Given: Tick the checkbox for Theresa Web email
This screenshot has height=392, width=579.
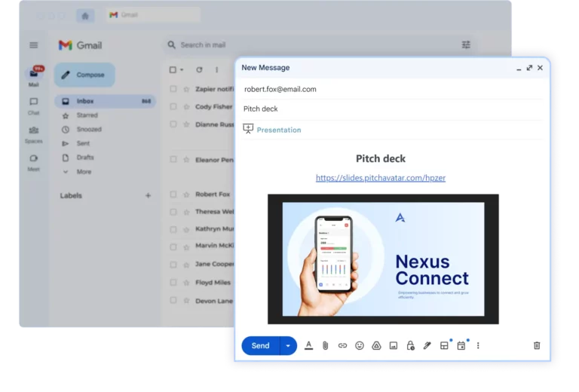Looking at the screenshot, I should click(x=173, y=212).
